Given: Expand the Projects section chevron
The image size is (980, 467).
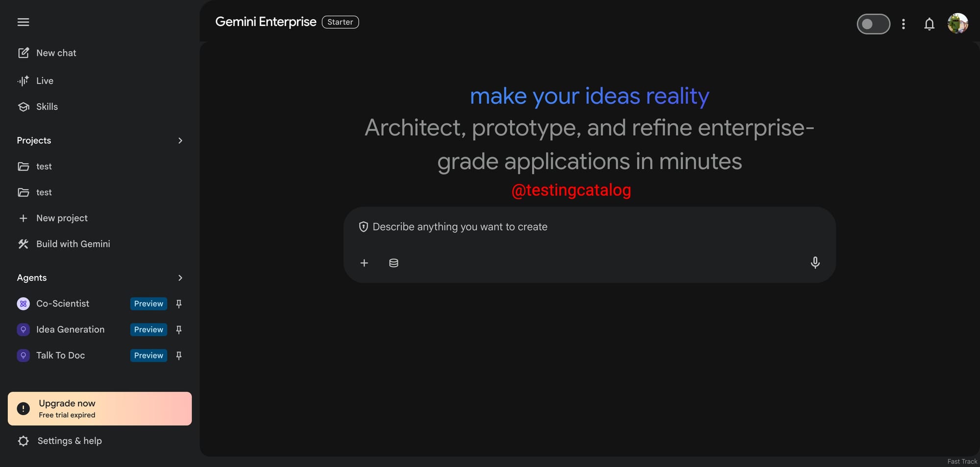Looking at the screenshot, I should click(x=180, y=140).
